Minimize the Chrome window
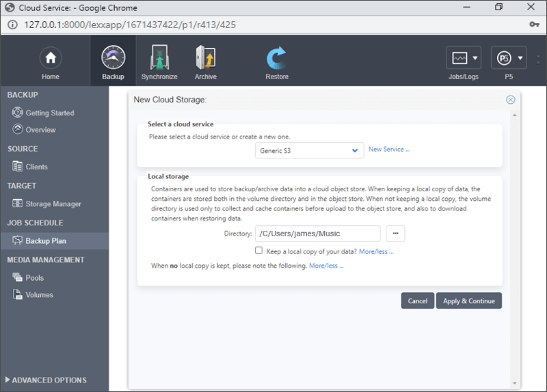Image resolution: width=547 pixels, height=392 pixels. click(x=467, y=7)
